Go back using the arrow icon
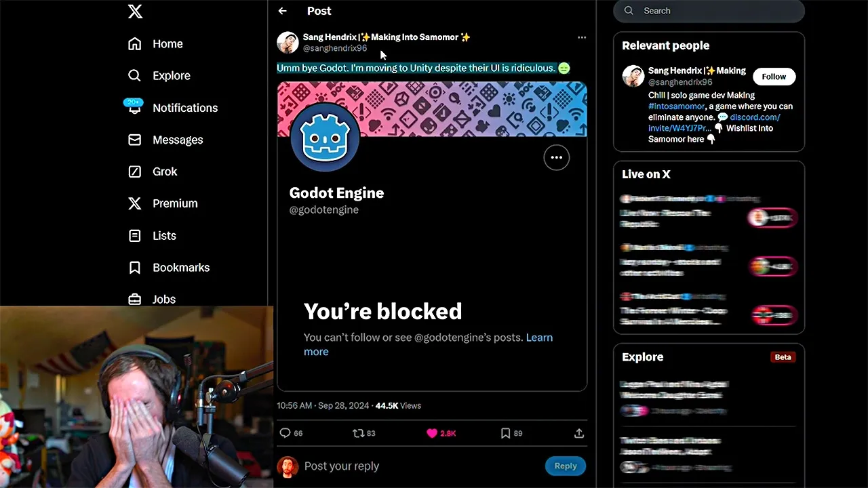The height and width of the screenshot is (488, 868). coord(283,11)
